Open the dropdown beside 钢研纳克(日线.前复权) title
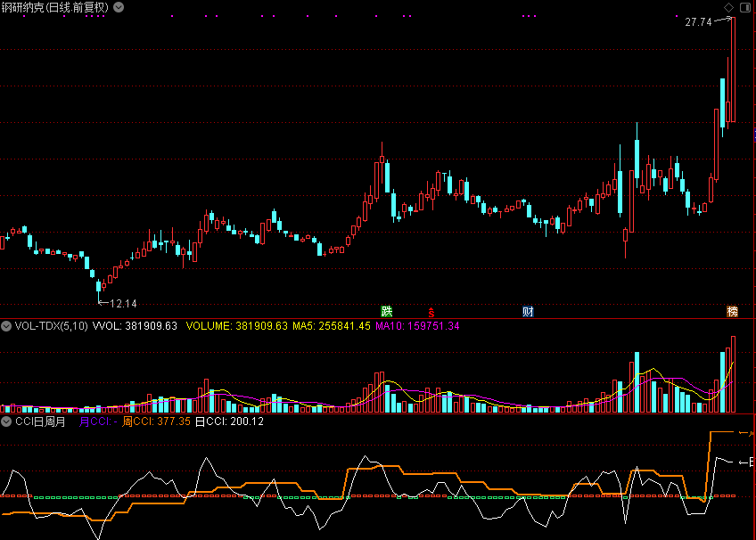 pos(119,7)
